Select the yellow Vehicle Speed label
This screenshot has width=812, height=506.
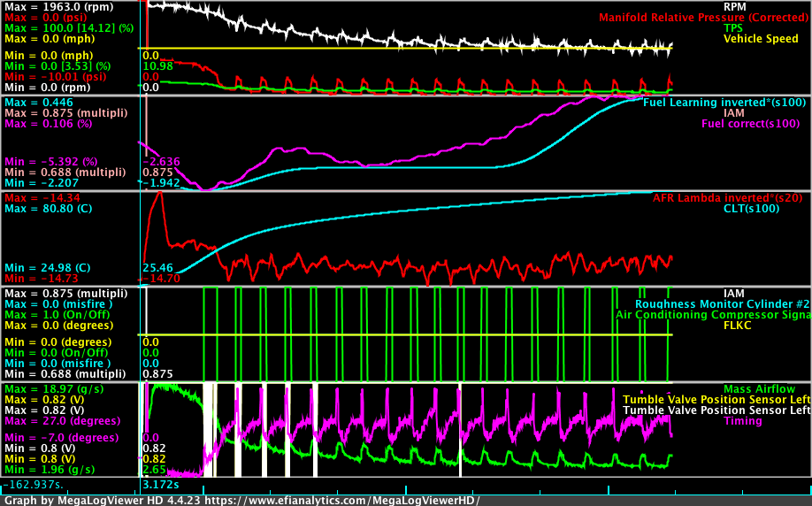pyautogui.click(x=761, y=39)
